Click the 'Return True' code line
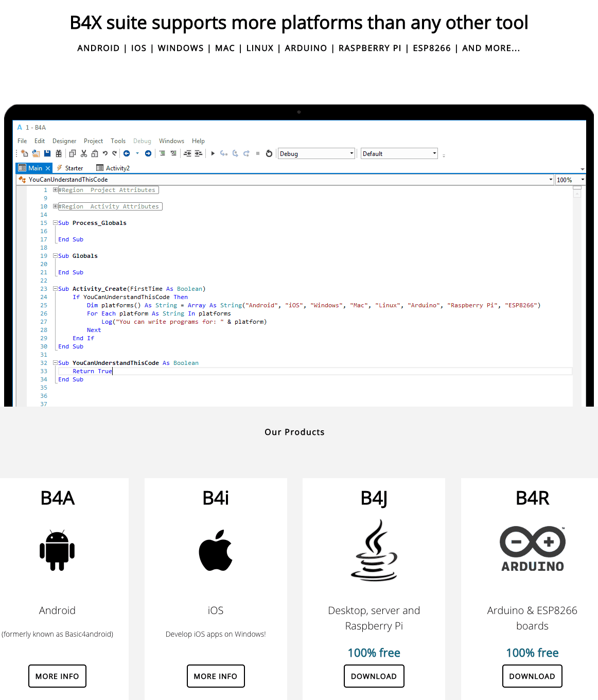 pyautogui.click(x=92, y=371)
